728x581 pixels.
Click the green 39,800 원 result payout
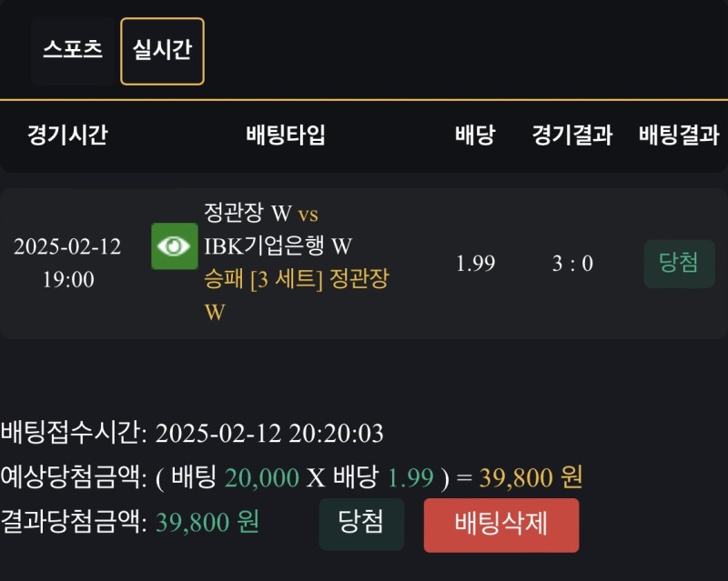(207, 522)
